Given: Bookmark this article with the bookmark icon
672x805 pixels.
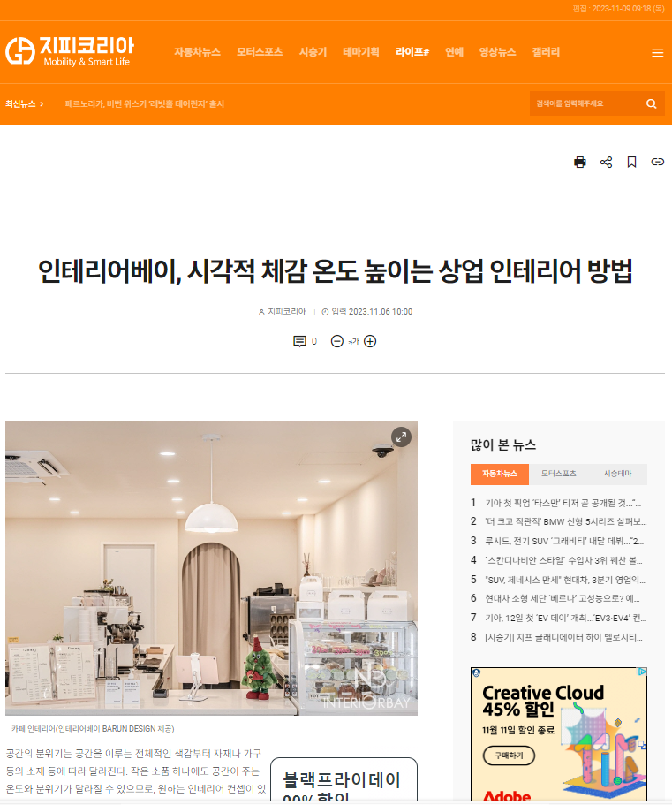Looking at the screenshot, I should tap(631, 163).
